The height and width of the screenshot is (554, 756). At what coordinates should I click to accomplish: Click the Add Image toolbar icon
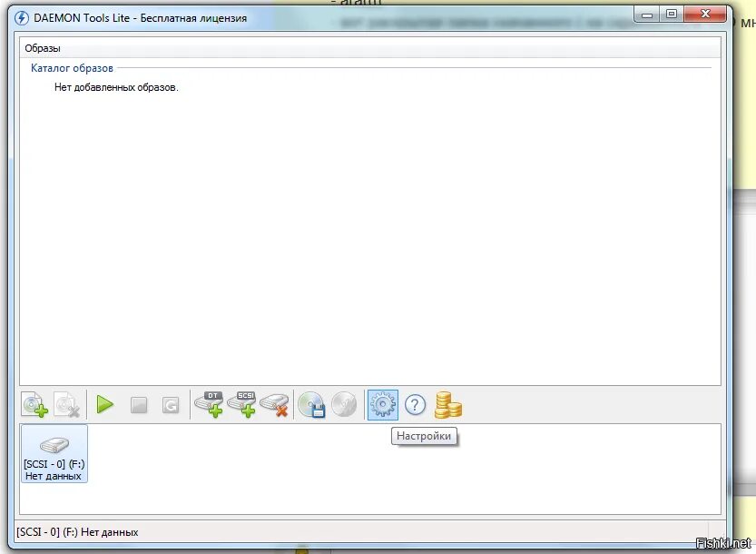click(34, 404)
